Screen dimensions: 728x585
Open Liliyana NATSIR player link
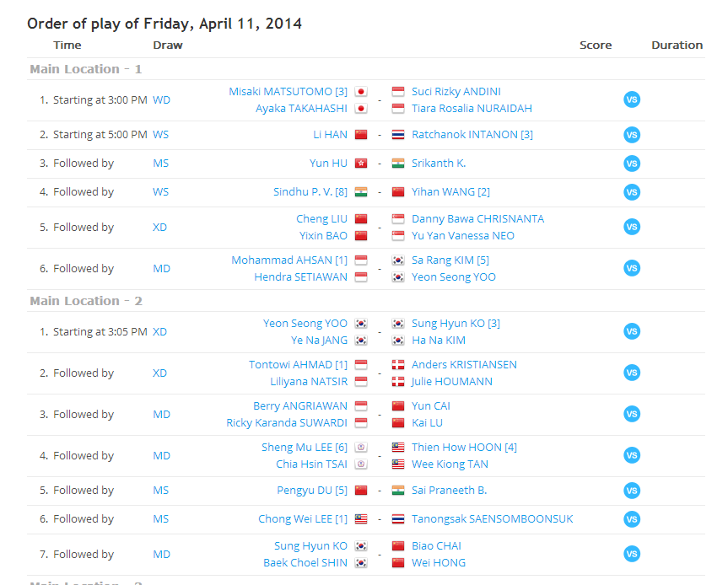coord(309,382)
